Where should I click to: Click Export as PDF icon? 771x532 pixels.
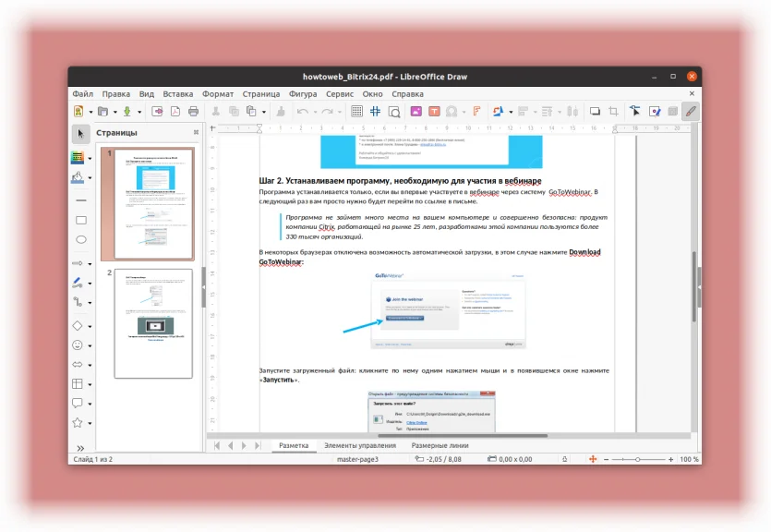pyautogui.click(x=175, y=112)
